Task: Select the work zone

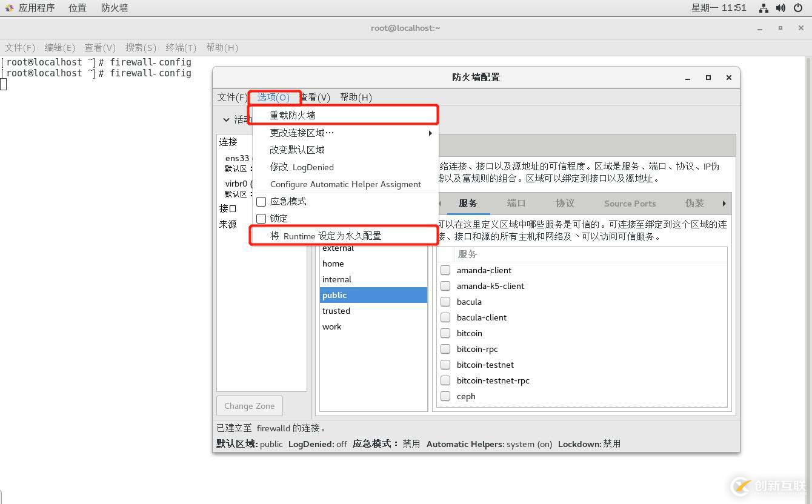Action: coord(373,327)
